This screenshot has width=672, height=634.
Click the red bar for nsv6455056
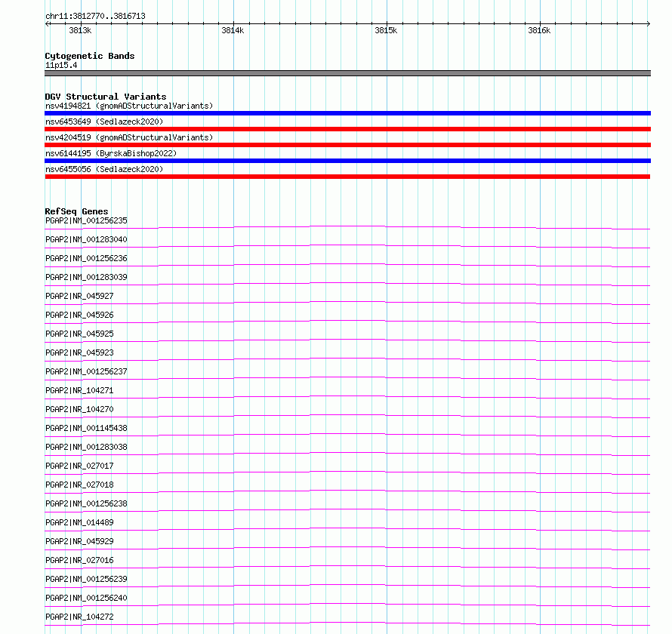pos(347,177)
